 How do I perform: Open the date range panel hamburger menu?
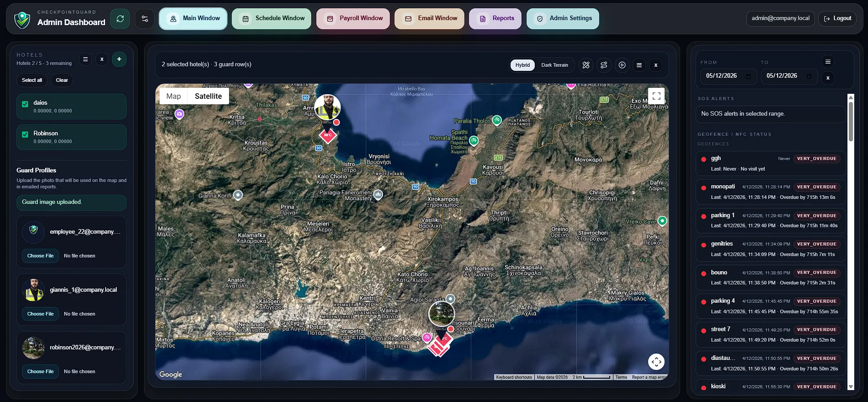[828, 61]
